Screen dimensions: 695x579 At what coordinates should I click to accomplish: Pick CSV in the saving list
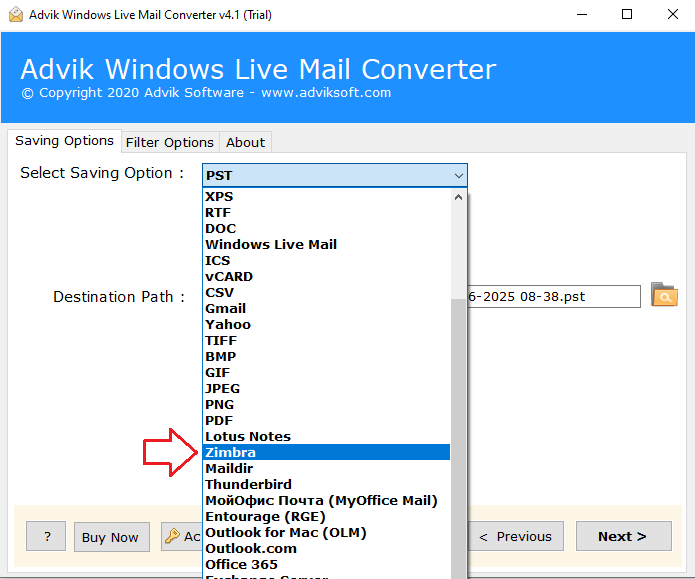326,293
